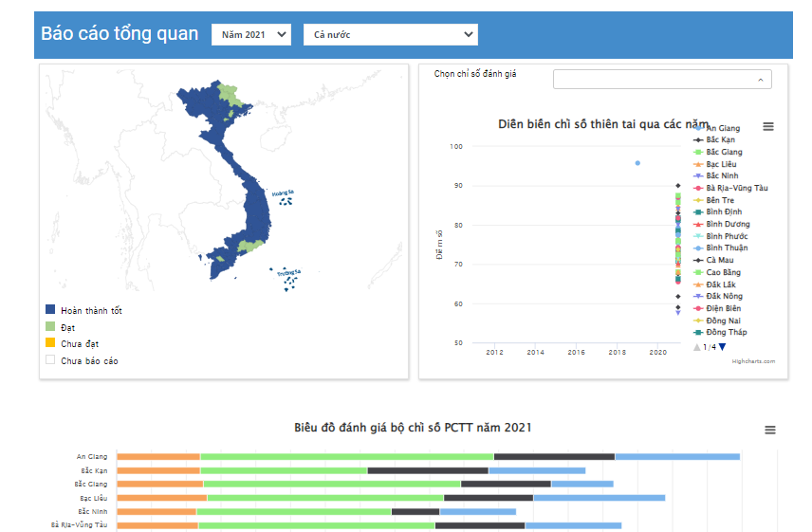
Task: Select Đắk Lắk legend entry
Action: [723, 284]
